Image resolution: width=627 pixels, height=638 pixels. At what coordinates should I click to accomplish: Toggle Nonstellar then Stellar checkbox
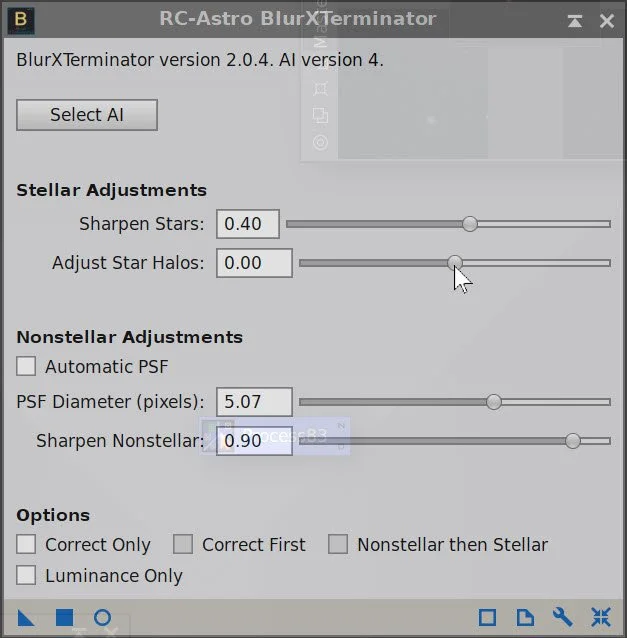(338, 544)
